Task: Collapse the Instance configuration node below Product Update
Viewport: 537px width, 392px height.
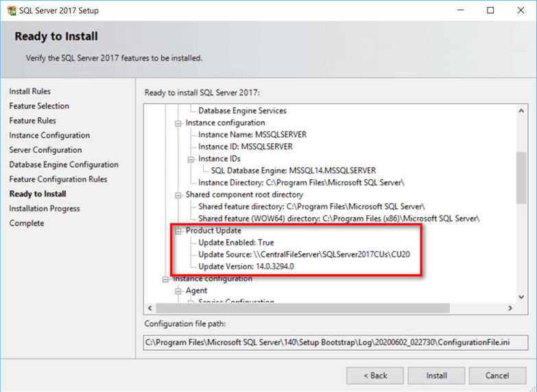Action: coord(165,280)
